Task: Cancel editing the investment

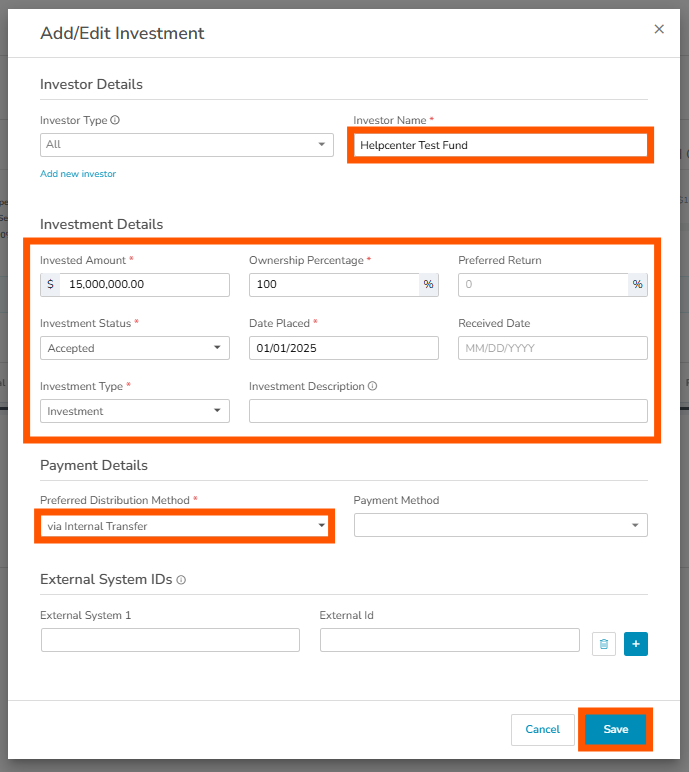Action: [x=542, y=730]
